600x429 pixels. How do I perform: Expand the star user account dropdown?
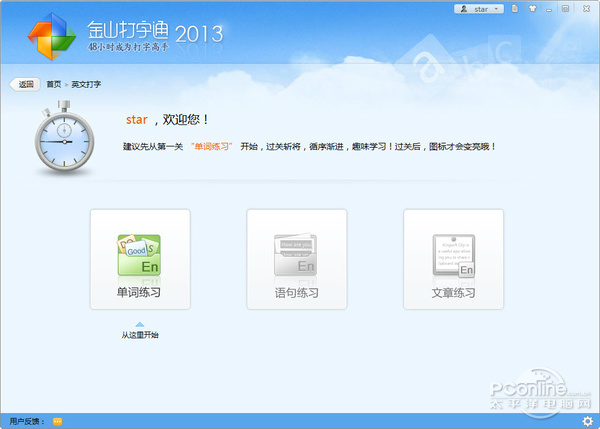click(479, 9)
